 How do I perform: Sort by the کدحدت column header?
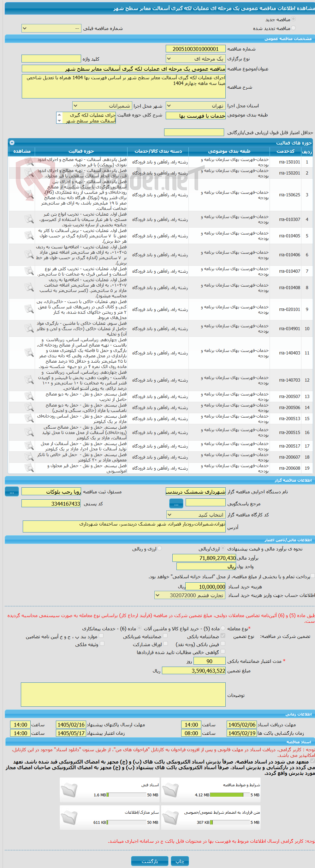(285, 151)
